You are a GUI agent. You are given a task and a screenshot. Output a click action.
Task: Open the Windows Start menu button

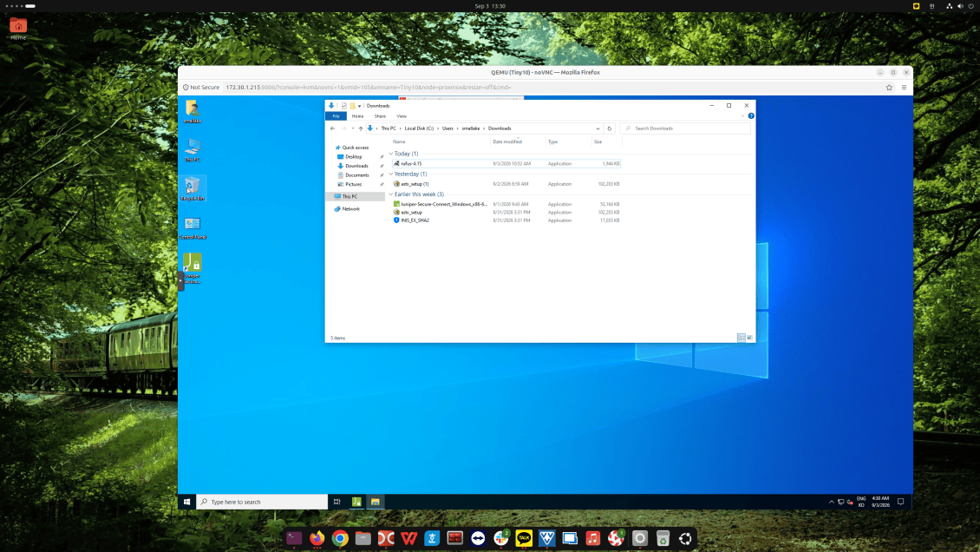[186, 502]
